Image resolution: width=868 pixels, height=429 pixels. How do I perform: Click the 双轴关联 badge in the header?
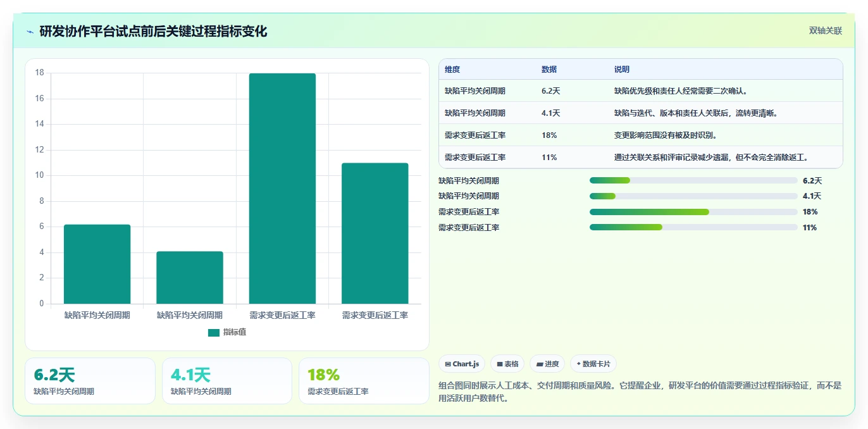(x=826, y=30)
